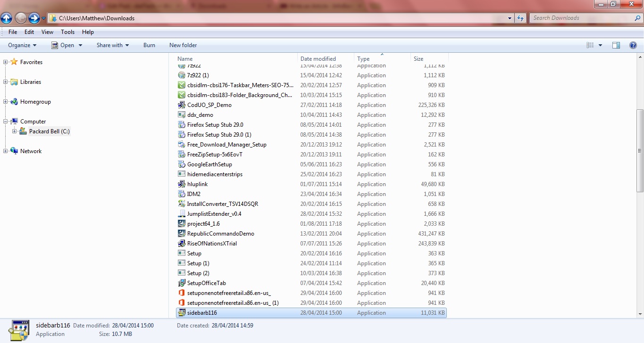This screenshot has width=644, height=343.
Task: Click the project64_1.6 file icon
Action: click(182, 224)
